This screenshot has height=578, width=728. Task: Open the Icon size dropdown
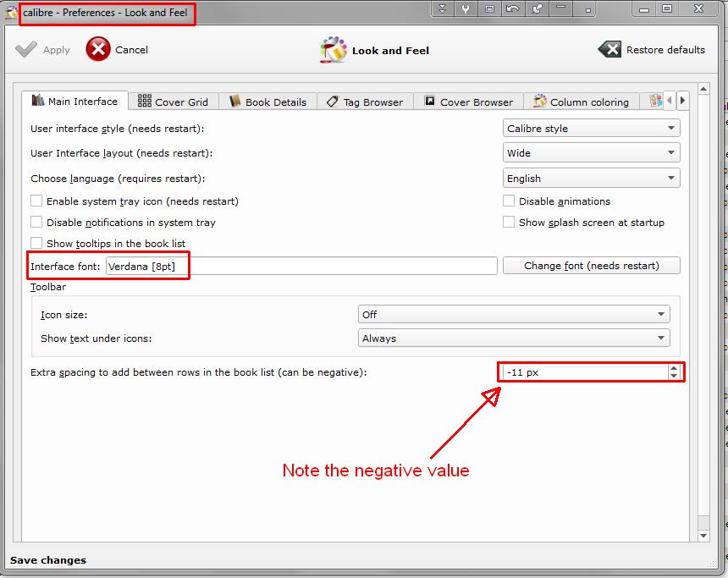514,314
